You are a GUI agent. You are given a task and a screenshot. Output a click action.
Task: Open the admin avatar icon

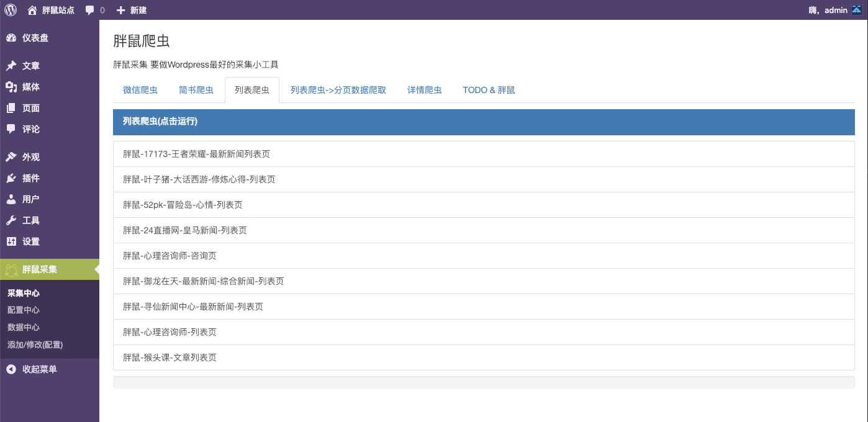[x=856, y=10]
